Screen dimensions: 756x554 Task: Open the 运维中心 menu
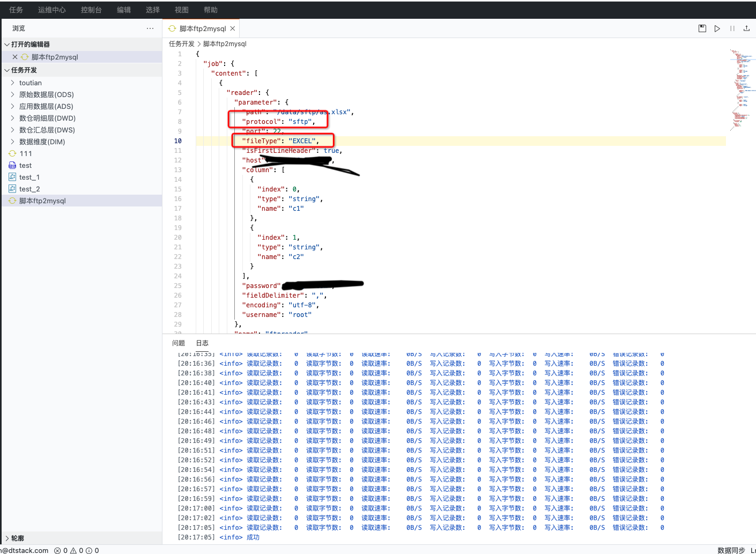(x=51, y=9)
